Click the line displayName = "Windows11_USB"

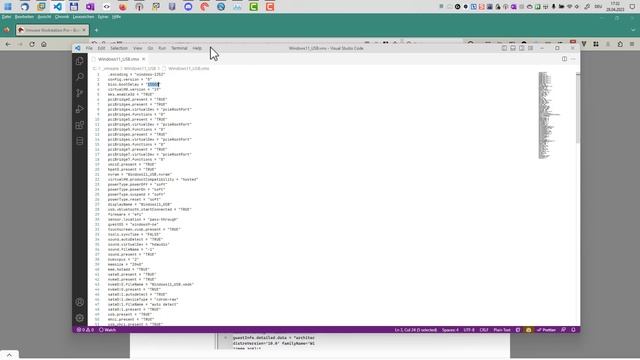click(140, 204)
